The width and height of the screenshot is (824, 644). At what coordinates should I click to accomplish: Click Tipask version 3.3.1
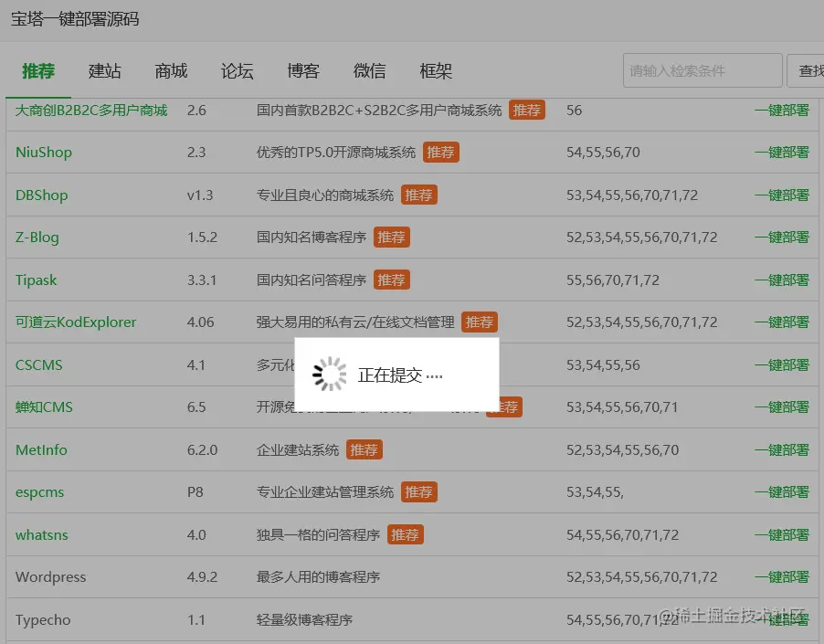202,280
